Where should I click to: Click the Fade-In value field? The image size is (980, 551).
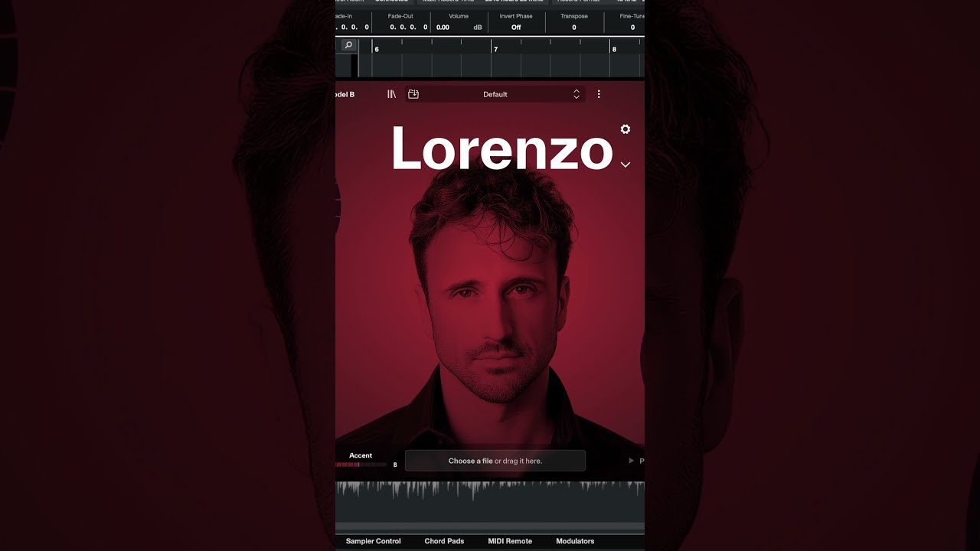point(352,28)
